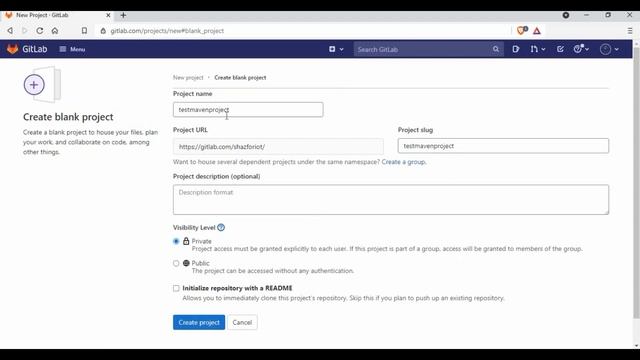This screenshot has height=360, width=640.
Task: Click the padlock site info icon
Action: click(x=103, y=31)
